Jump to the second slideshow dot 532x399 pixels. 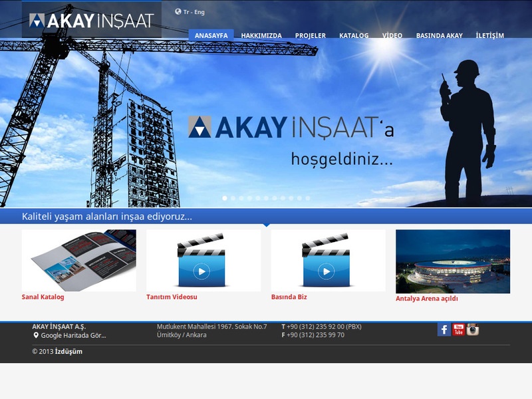(x=233, y=198)
